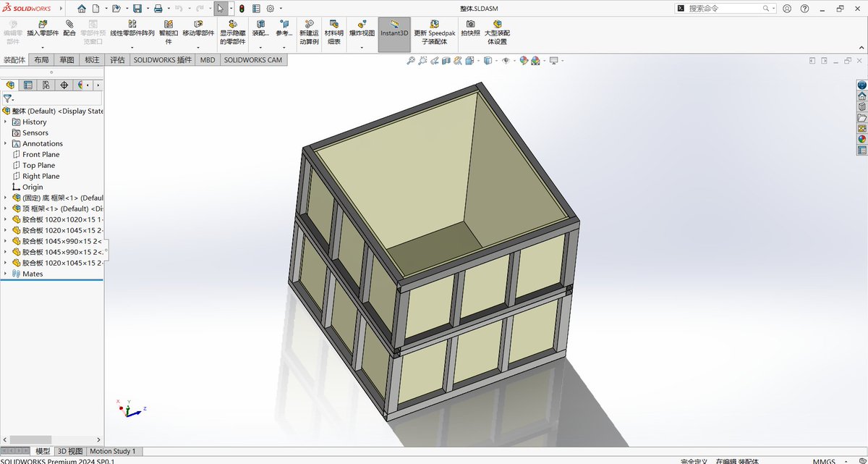Open the Motion Study 1 tab
Screen dimensions: 868x464
(x=113, y=451)
